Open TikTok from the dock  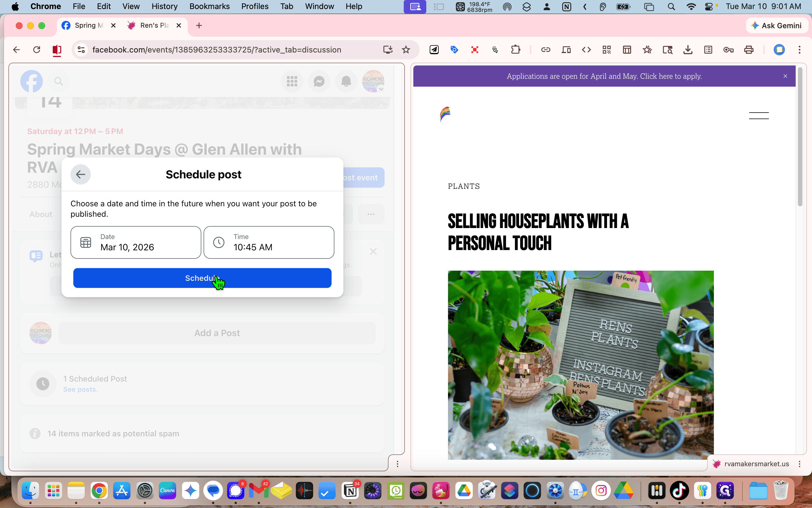click(x=679, y=491)
